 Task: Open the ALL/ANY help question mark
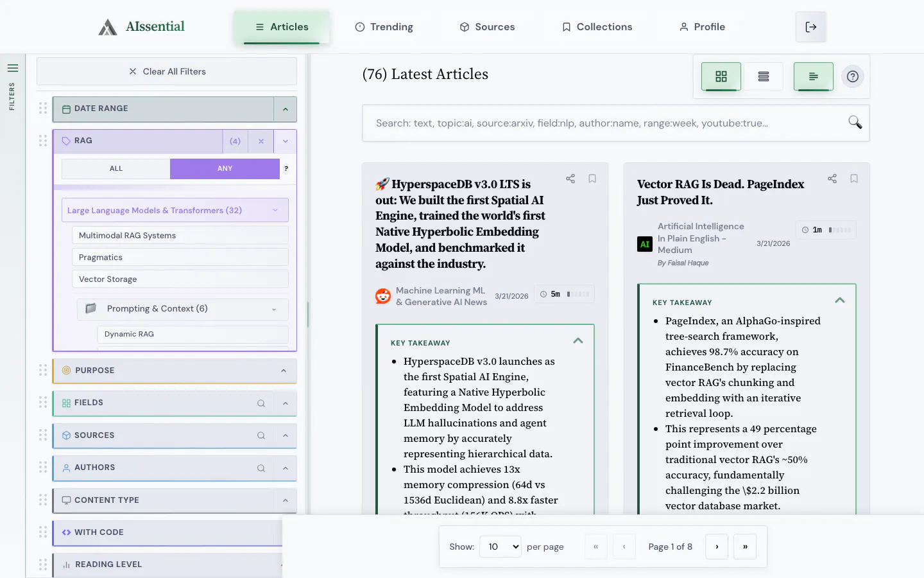pos(286,168)
